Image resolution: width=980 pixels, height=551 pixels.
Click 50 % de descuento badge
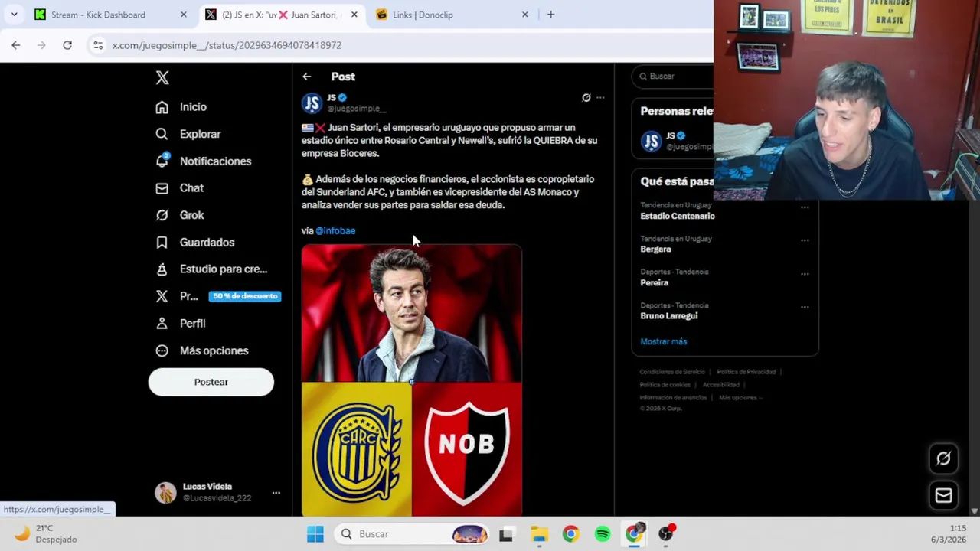(x=245, y=296)
